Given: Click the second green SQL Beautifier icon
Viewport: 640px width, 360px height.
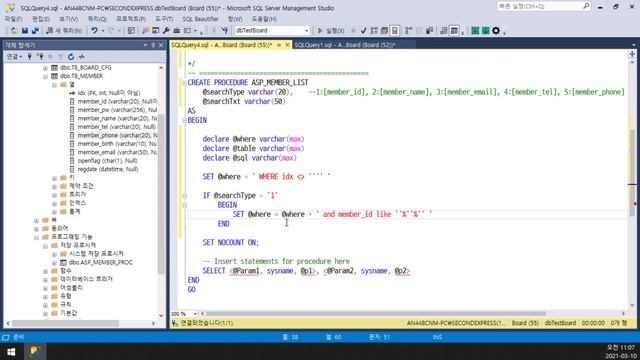Looking at the screenshot, I should (485, 31).
